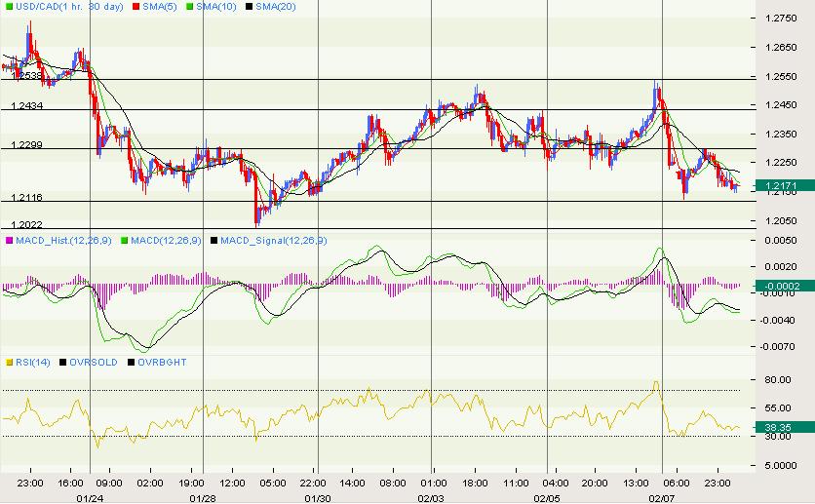815x504 pixels.
Task: Click the -0.0070 MACD axis value
Action: pyautogui.click(x=778, y=347)
